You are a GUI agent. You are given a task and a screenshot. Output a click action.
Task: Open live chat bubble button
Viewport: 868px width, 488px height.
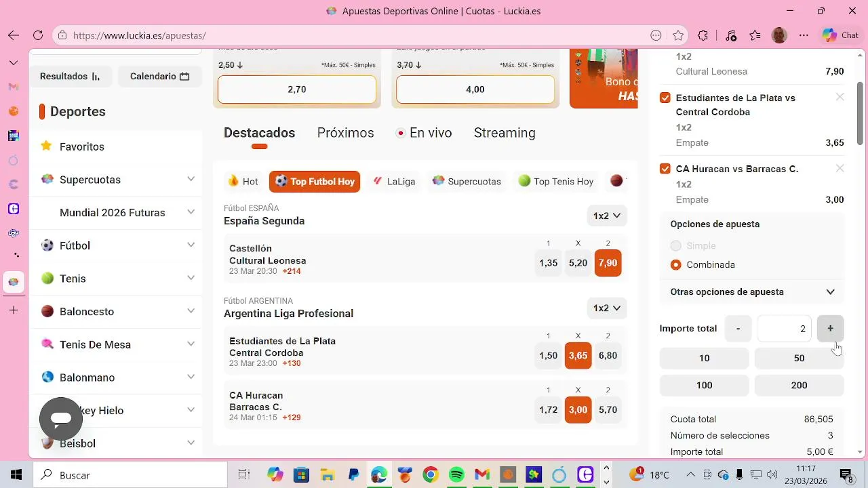(x=61, y=419)
